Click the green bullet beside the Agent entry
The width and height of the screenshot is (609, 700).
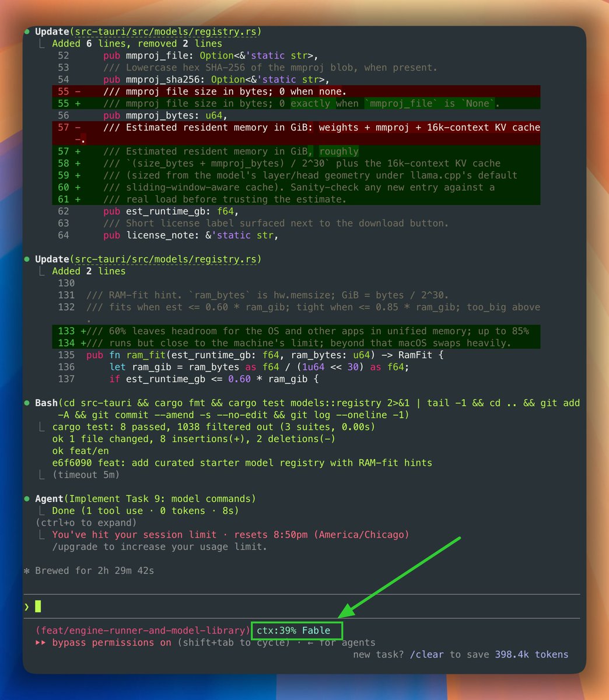tap(27, 499)
